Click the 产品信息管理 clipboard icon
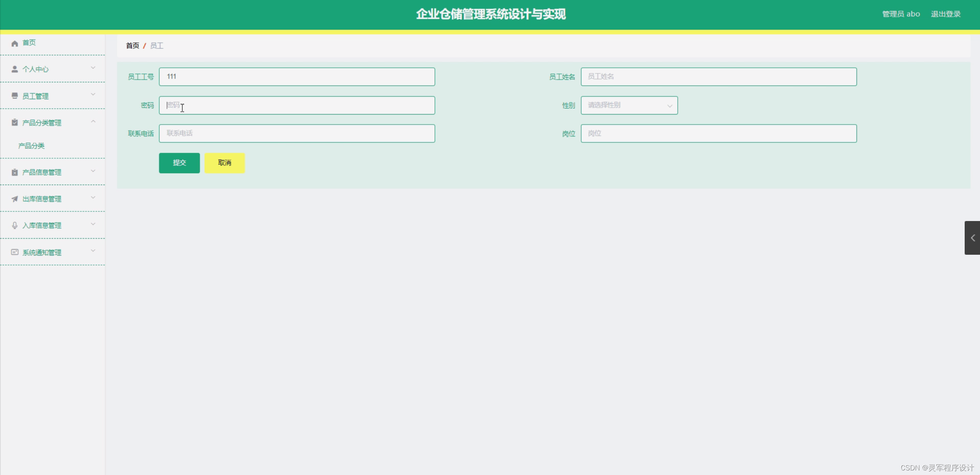This screenshot has height=475, width=980. click(x=15, y=172)
